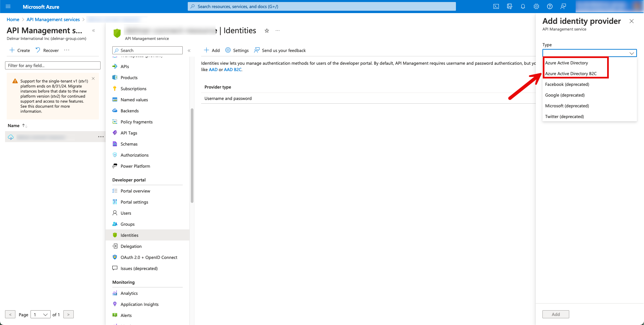Open the portal hamburger menu
Screen dimensions: 644x325
[x=8, y=6]
